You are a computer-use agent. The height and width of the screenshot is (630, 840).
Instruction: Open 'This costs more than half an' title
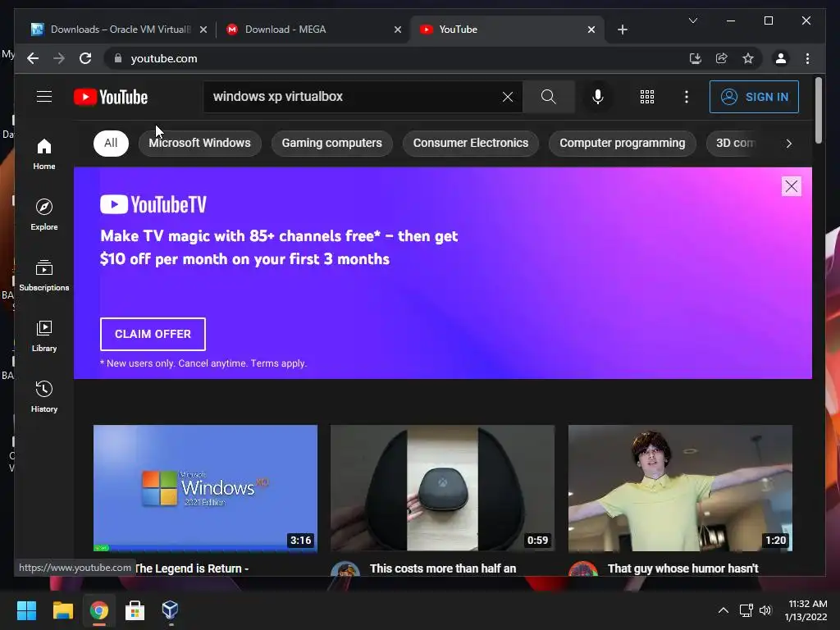[442, 568]
